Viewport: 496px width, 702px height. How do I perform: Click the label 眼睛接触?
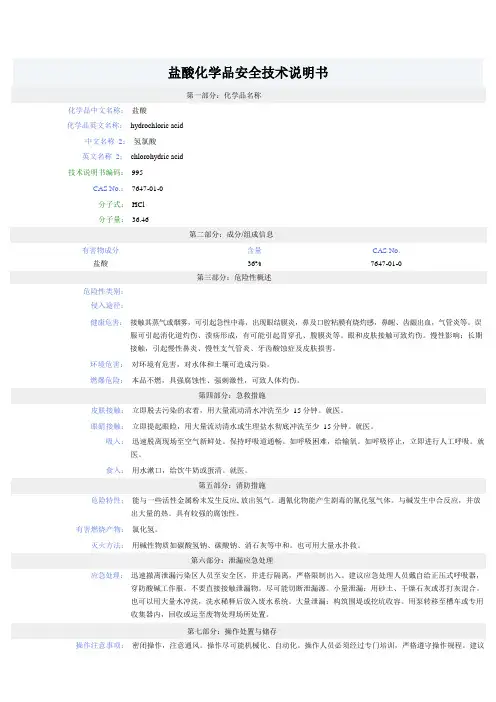[107, 427]
